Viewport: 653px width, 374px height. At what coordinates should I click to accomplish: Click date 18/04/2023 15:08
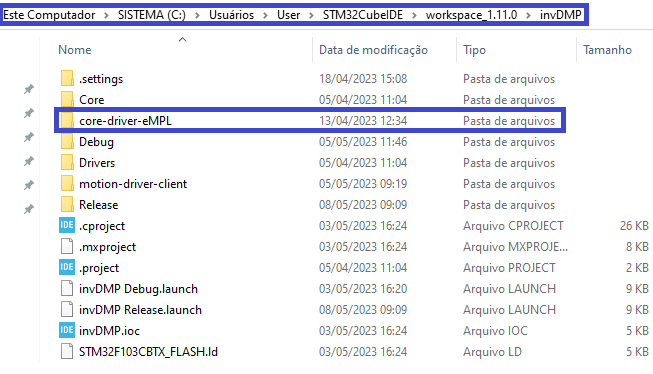(363, 79)
